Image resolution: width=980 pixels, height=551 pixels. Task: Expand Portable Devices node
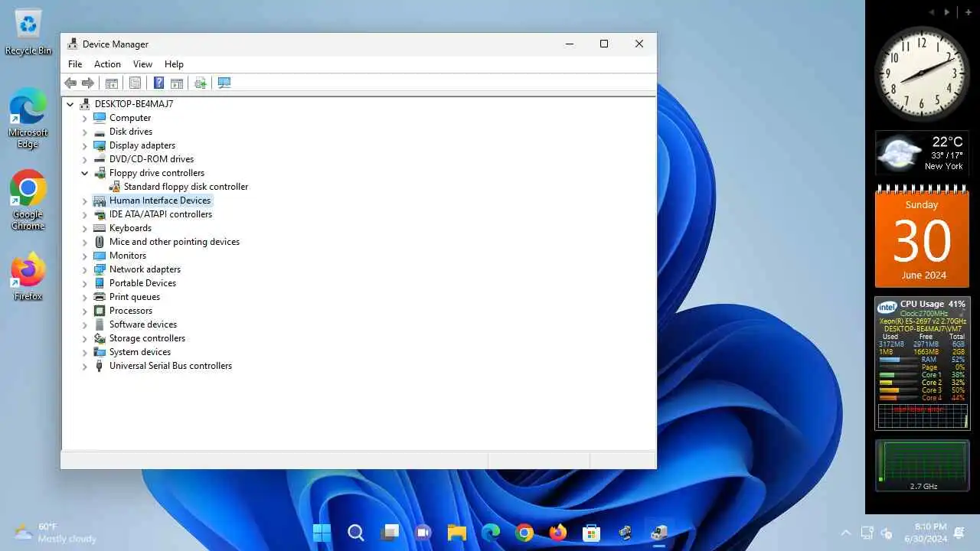[85, 283]
